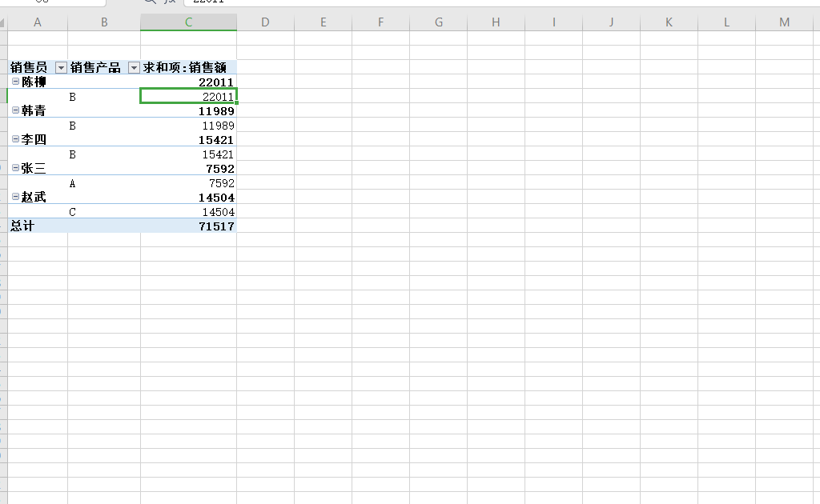
Task: Open the 销售员 filter dropdown
Action: click(x=61, y=68)
